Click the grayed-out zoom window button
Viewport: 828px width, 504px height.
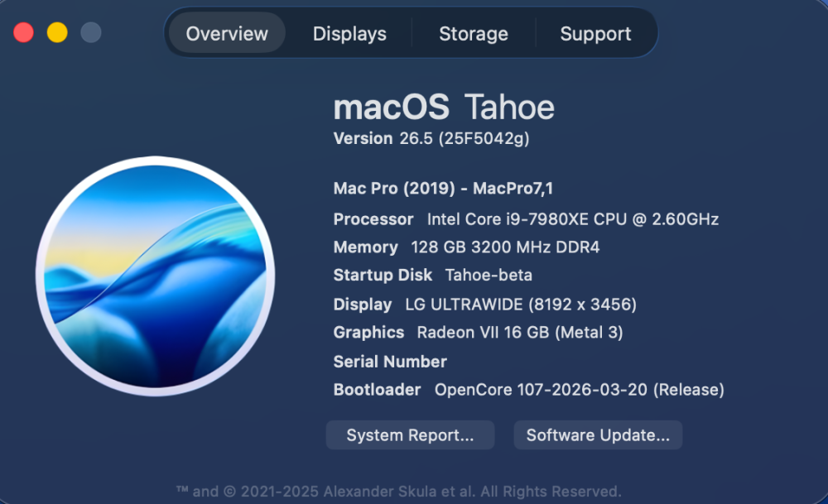pyautogui.click(x=91, y=33)
